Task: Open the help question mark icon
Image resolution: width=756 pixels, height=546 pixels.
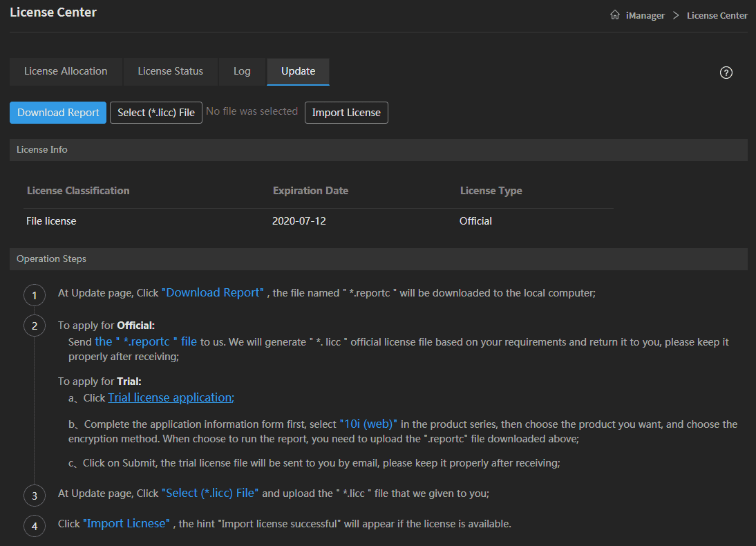Action: point(726,73)
